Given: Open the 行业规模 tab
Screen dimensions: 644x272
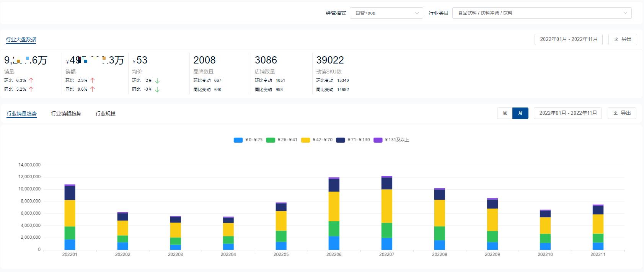Looking at the screenshot, I should [x=106, y=114].
